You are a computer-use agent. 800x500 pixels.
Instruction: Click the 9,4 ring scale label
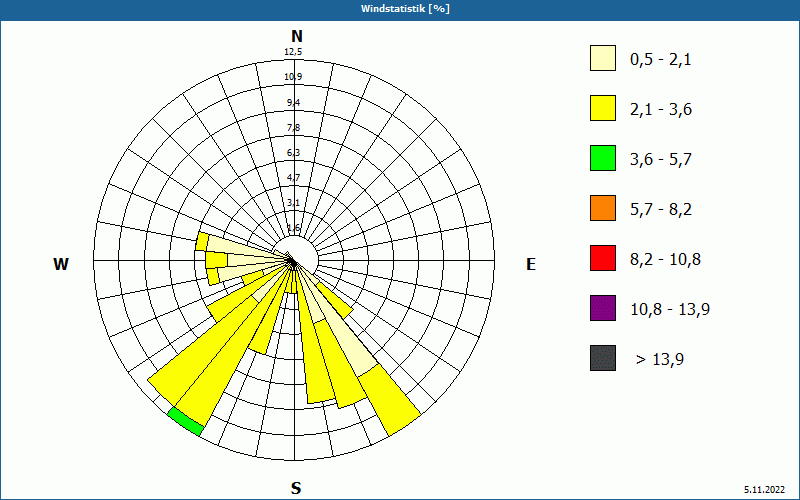tap(293, 103)
